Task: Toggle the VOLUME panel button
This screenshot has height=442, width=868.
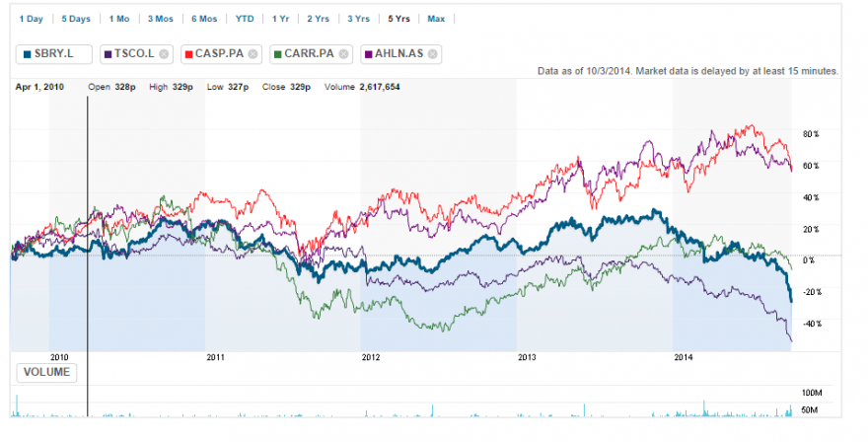Action: pyautogui.click(x=46, y=372)
